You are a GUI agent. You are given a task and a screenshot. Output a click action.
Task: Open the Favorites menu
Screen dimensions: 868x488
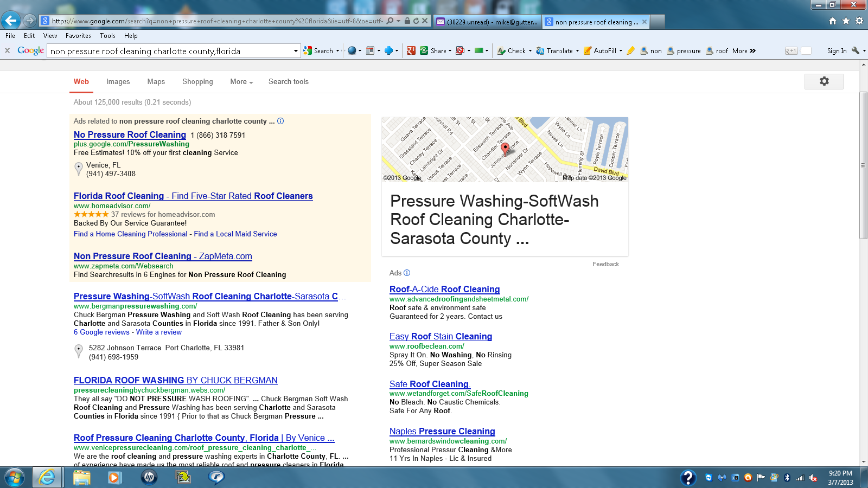[x=78, y=36]
